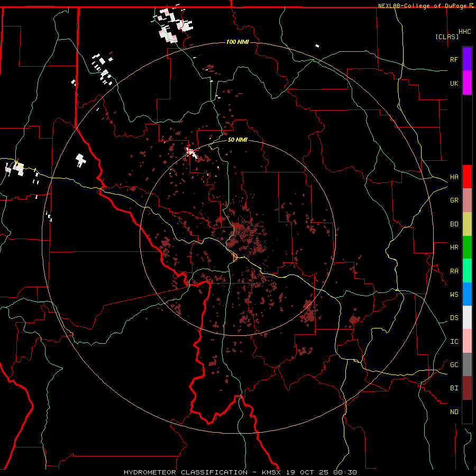
Task: Click the HR legend label
Action: pyautogui.click(x=454, y=248)
